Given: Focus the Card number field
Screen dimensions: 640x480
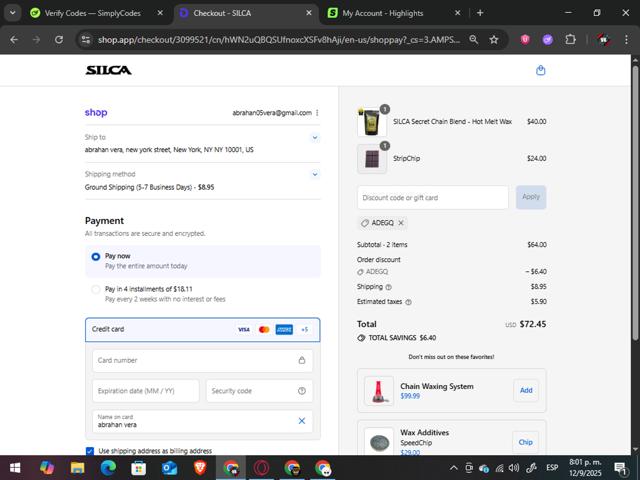Looking at the screenshot, I should (202, 360).
